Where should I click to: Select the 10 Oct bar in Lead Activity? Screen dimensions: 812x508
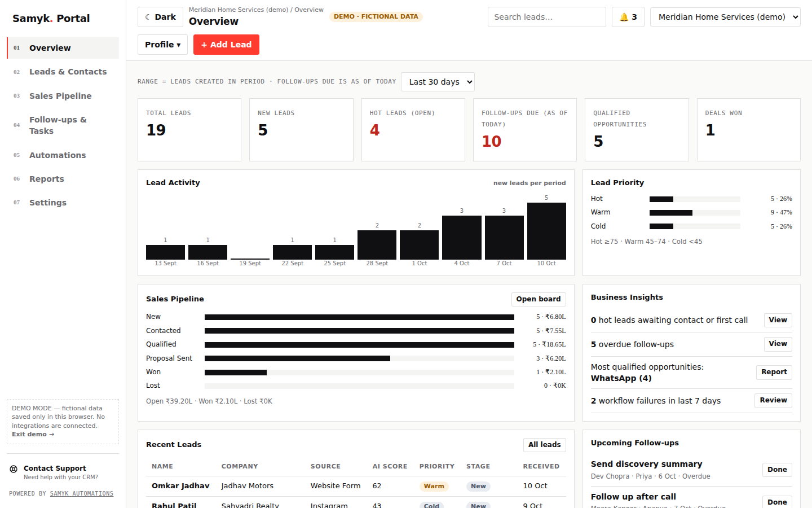point(546,231)
